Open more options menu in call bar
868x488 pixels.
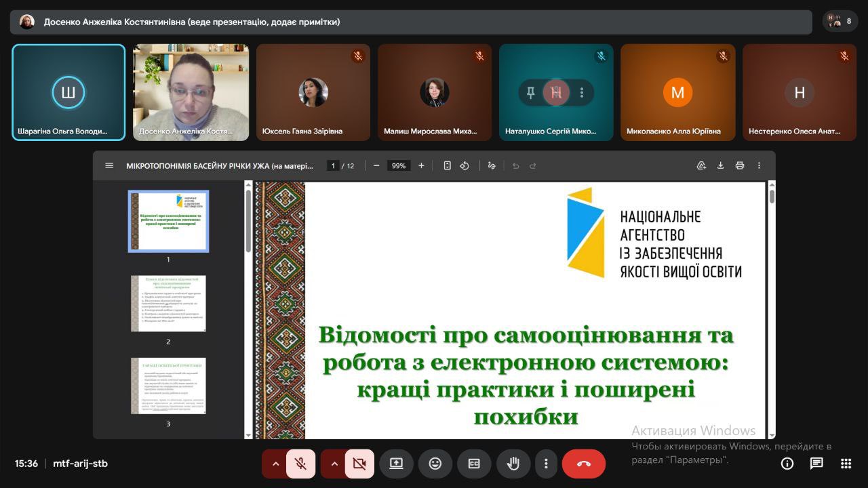(x=546, y=464)
